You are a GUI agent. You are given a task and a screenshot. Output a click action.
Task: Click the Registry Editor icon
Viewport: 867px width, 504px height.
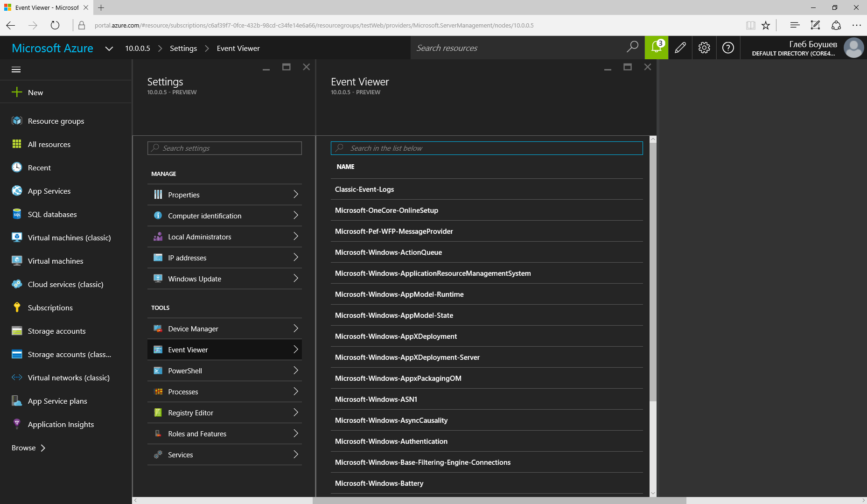(x=158, y=413)
